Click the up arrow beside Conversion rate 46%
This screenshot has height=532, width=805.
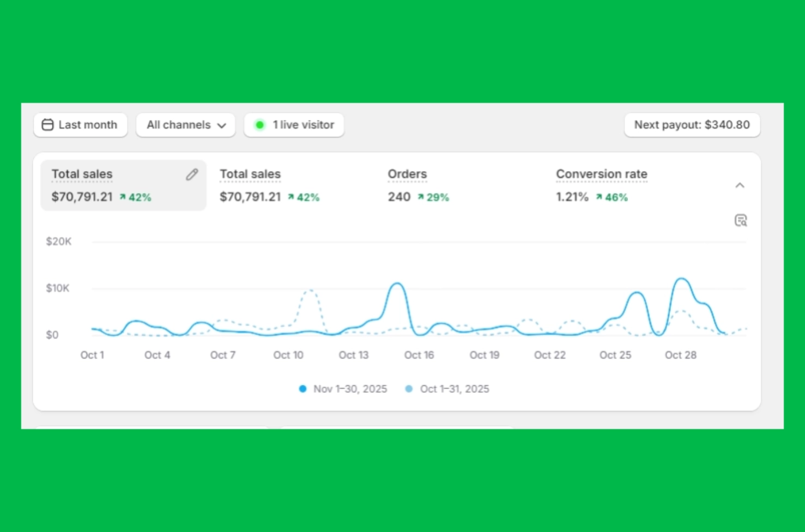tap(599, 197)
